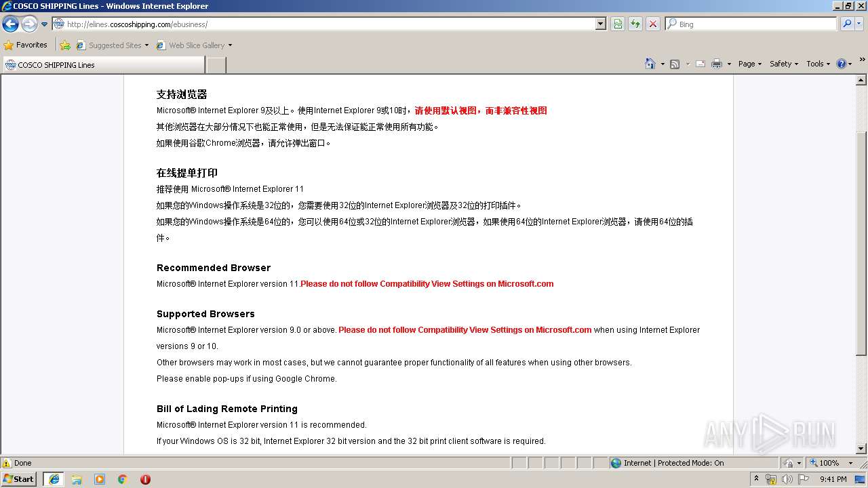Open the Tools menu
Viewport: 868px width, 488px height.
pyautogui.click(x=818, y=64)
